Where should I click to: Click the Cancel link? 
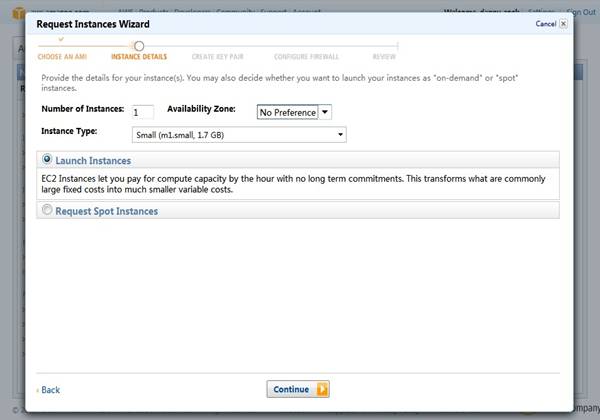click(545, 23)
